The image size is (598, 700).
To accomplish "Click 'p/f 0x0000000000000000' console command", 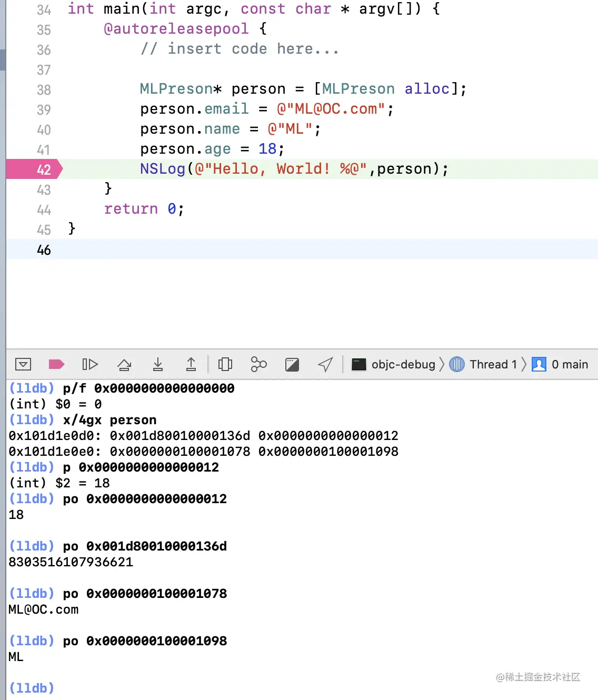I will click(x=148, y=388).
